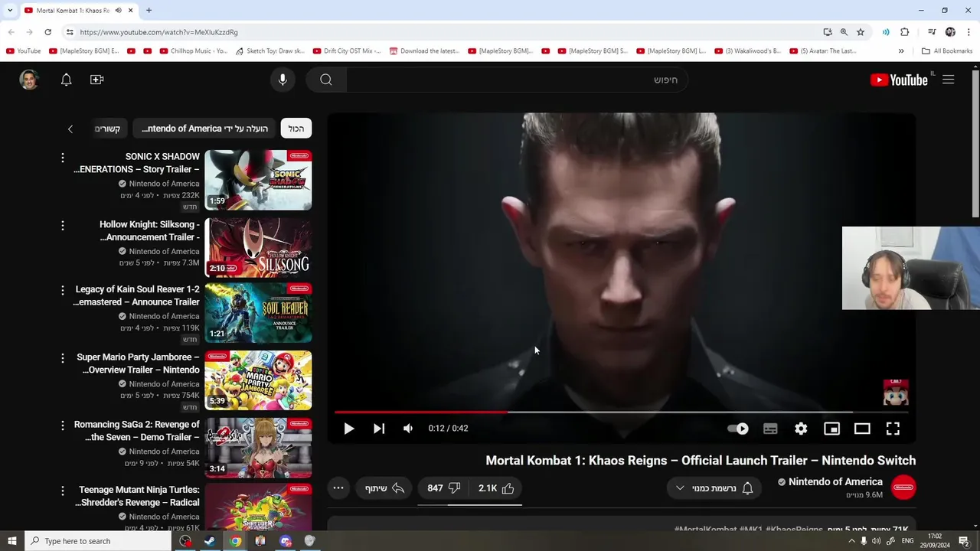Focus the YouTube search field
This screenshot has height=551, width=980.
coord(517,80)
